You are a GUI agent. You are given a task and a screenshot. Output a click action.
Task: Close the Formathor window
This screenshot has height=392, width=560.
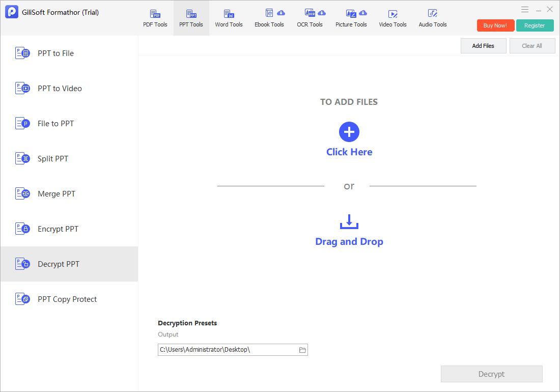[550, 9]
